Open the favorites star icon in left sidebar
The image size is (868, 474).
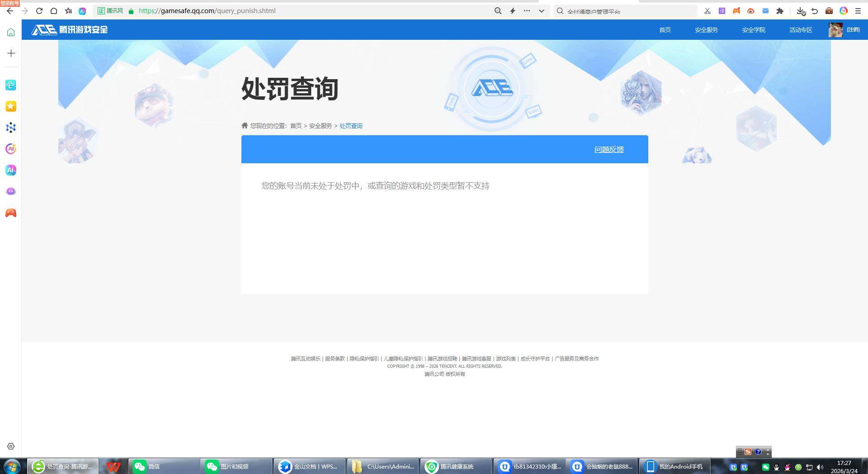(x=11, y=106)
